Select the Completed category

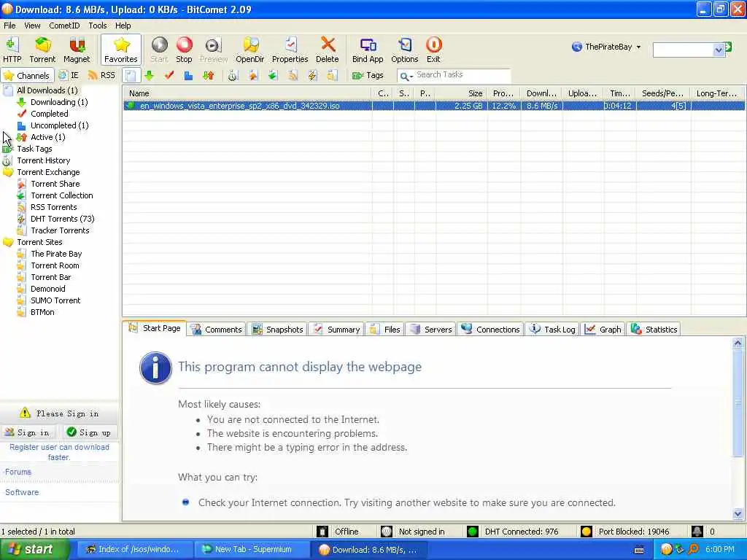(49, 113)
